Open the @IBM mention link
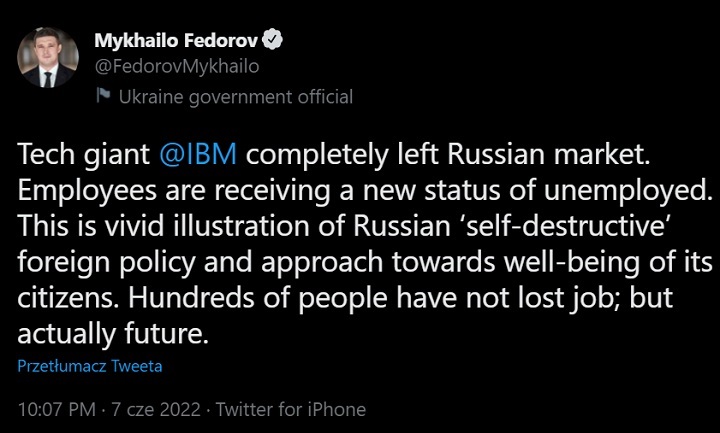This screenshot has height=433, width=720. pyautogui.click(x=201, y=156)
